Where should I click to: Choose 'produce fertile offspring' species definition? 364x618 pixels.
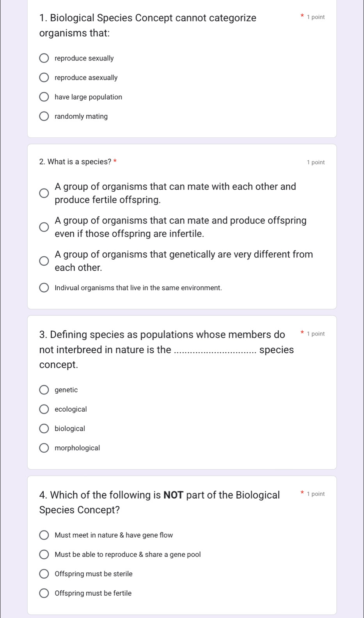click(x=44, y=193)
